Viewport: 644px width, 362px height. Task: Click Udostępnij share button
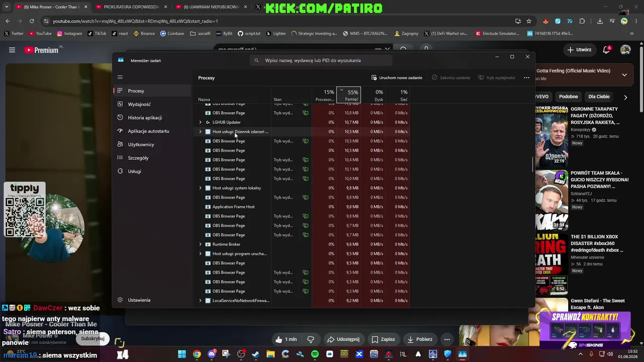click(344, 339)
